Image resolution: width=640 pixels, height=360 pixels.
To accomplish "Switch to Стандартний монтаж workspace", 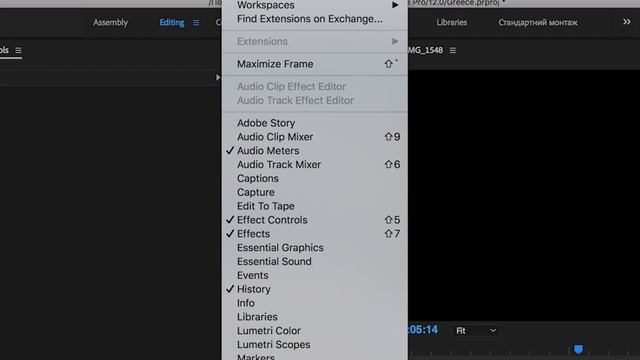I will tap(538, 22).
